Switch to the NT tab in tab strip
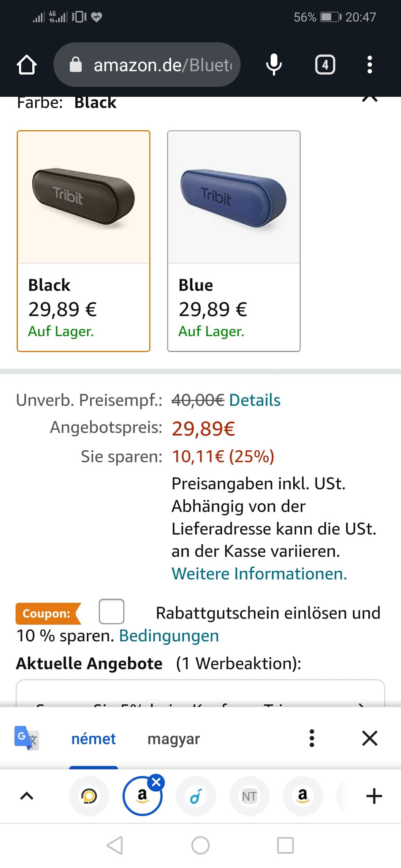Viewport: 401px width, 868px height. point(249,796)
